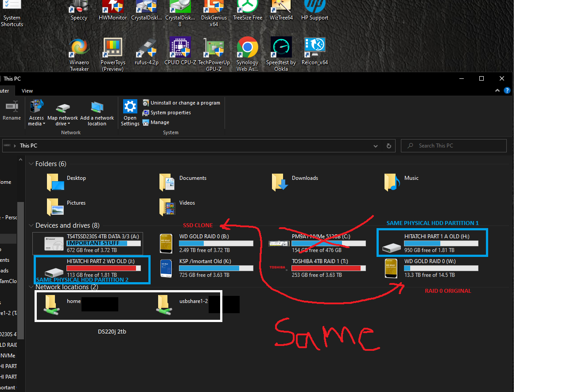567x392 pixels.
Task: Click Uninstall or change a program
Action: [181, 103]
